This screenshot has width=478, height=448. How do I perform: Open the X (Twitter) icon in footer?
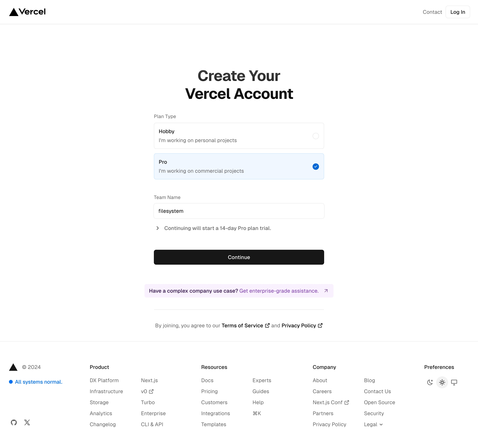[x=27, y=422]
